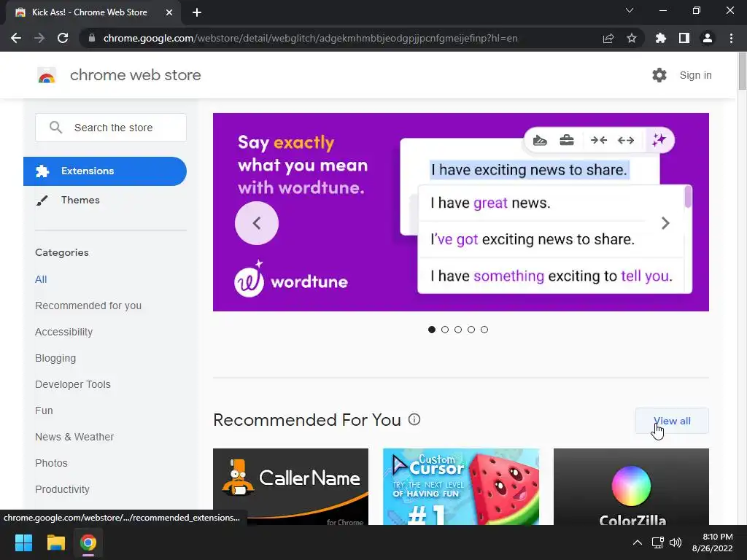Open the Chrome profile avatar
Screen dimensions: 747x560
(708, 38)
